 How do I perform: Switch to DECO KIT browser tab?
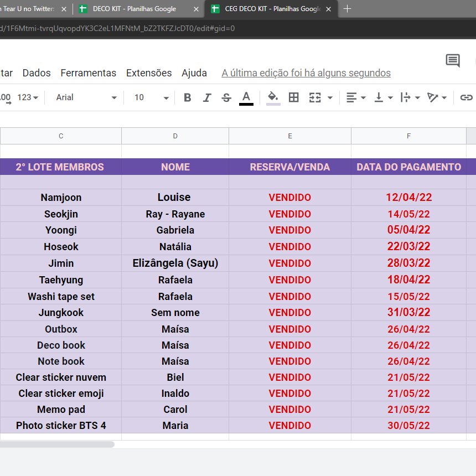point(134,9)
